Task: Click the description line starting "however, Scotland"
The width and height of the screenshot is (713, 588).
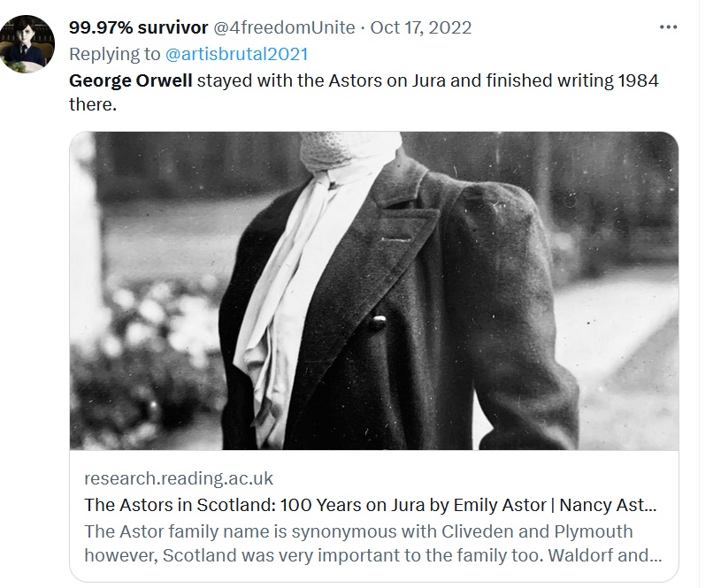Action: [372, 557]
